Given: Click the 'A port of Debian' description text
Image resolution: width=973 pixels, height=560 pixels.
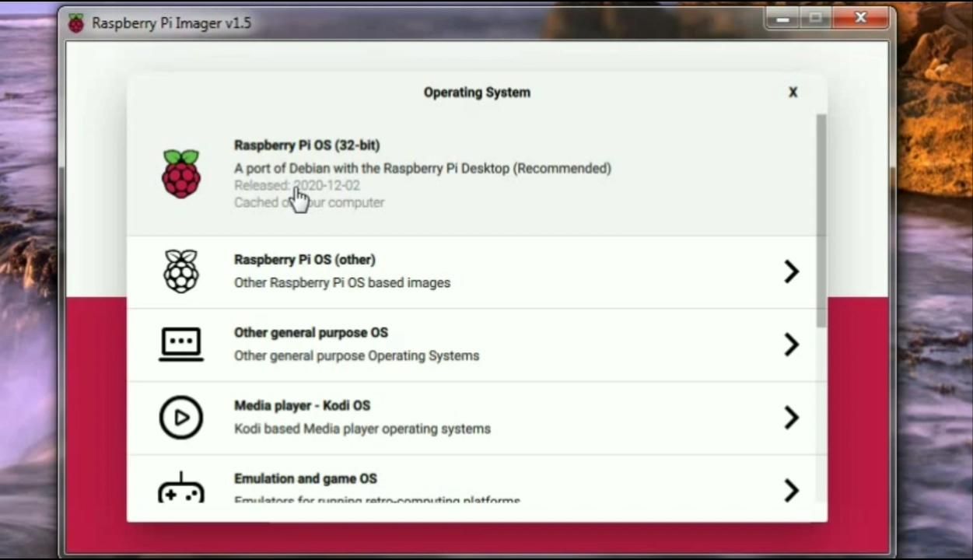Looking at the screenshot, I should (422, 168).
